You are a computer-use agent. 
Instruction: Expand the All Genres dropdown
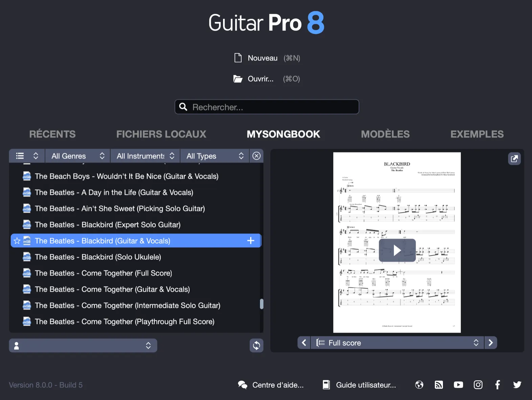coord(78,156)
